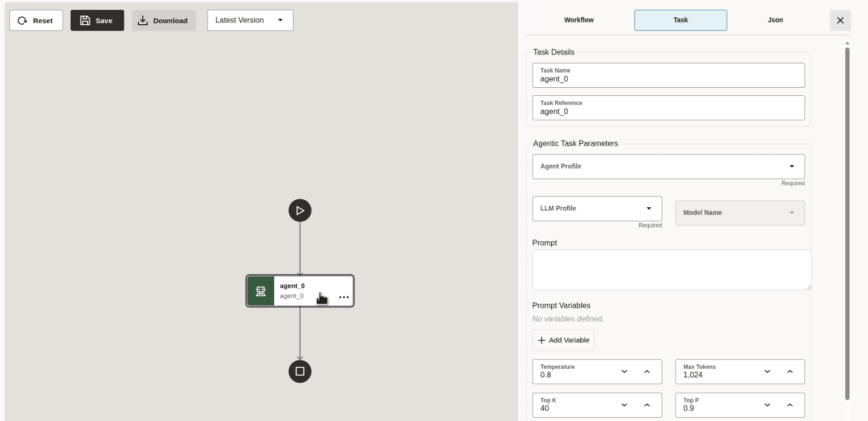Click the workflow end stop node icon
The image size is (868, 421).
coord(300,371)
